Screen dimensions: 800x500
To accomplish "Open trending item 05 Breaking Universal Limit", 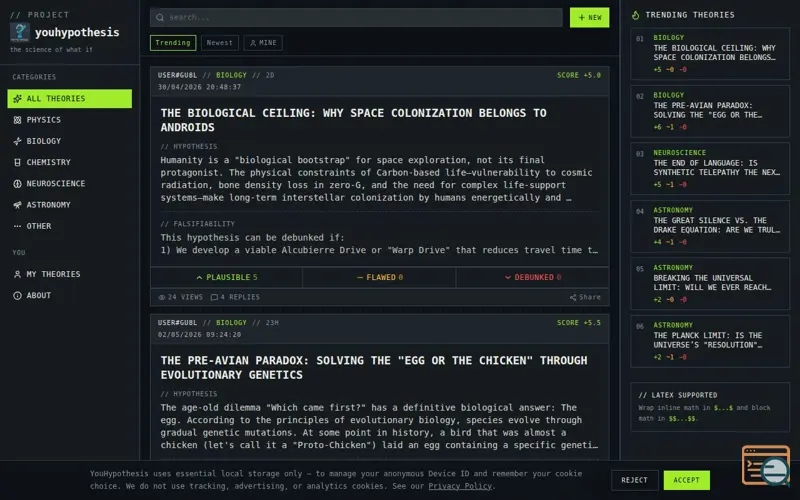I will pos(710,284).
